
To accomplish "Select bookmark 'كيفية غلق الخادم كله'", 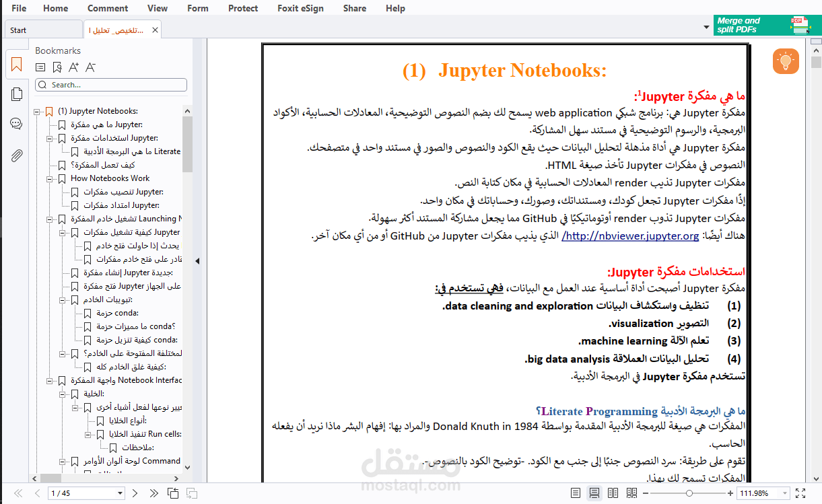I will (131, 367).
